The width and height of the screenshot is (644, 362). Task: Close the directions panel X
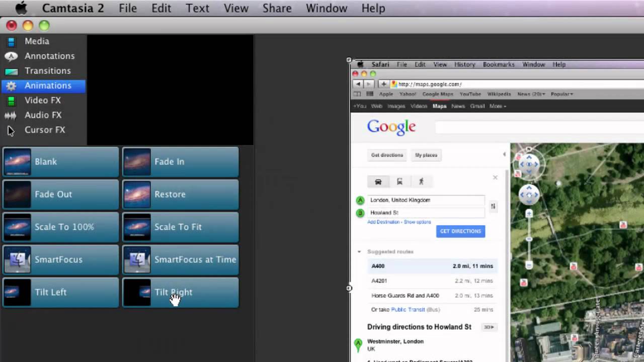point(495,177)
